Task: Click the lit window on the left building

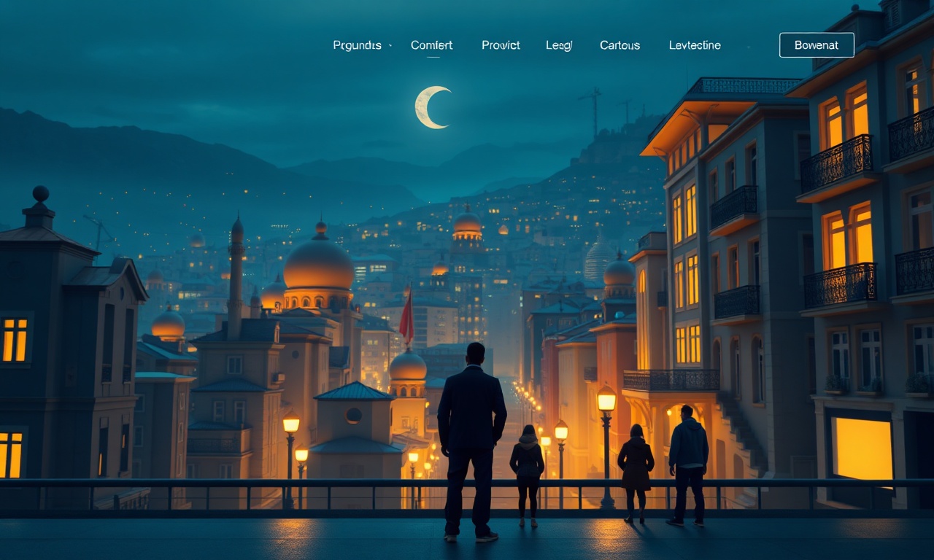Action: coord(15,340)
